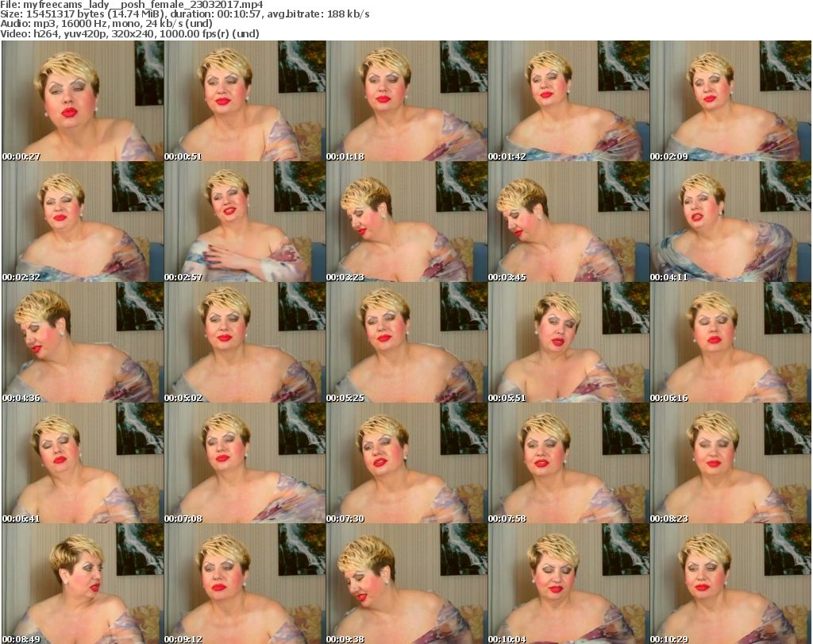Click the thumbnail at 00:08:49

pos(83,584)
